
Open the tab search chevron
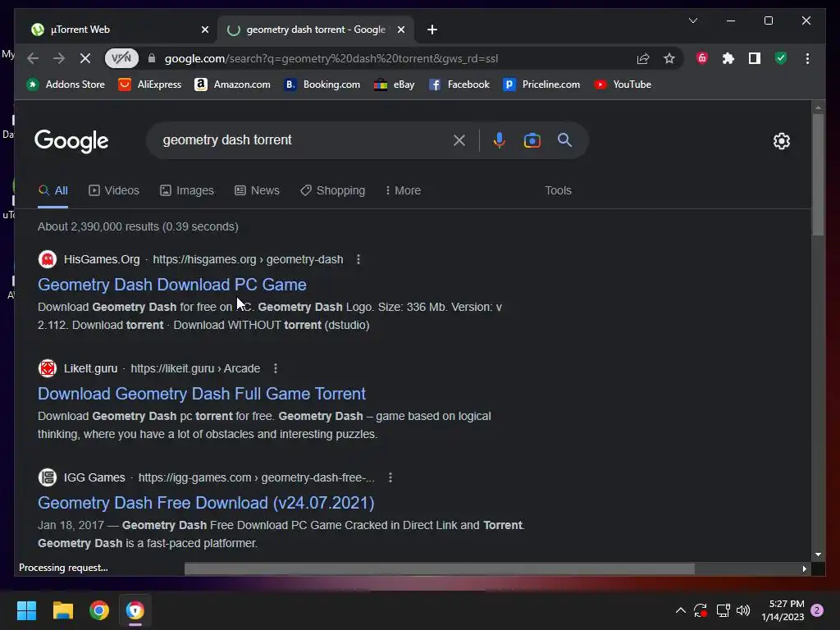[692, 21]
